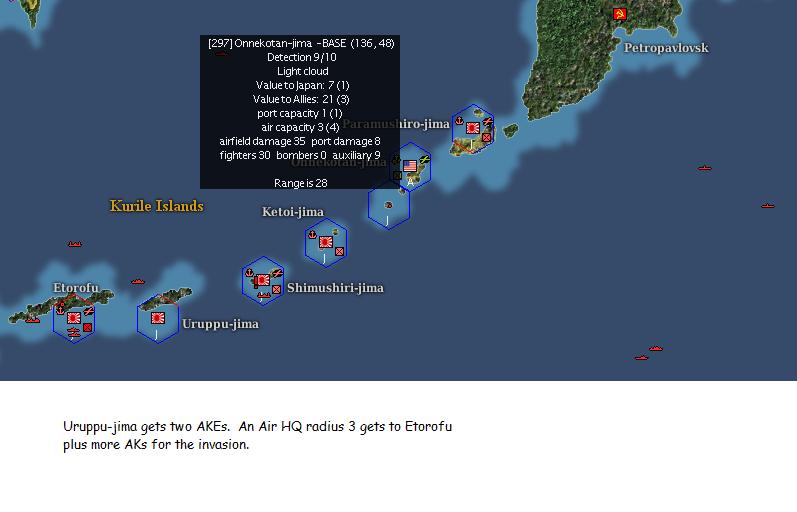Select the small island hex south of Onnekotan-jima
Image resolution: width=797 pixels, height=512 pixels.
click(x=389, y=205)
